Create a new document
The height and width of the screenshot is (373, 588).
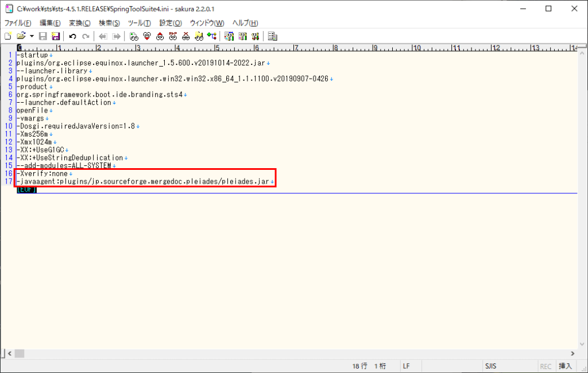coord(7,36)
